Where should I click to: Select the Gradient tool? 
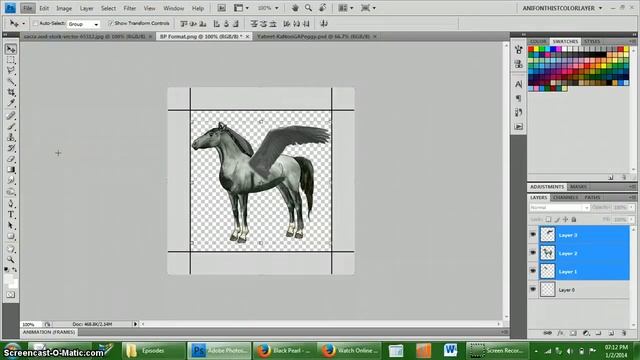tap(11, 169)
